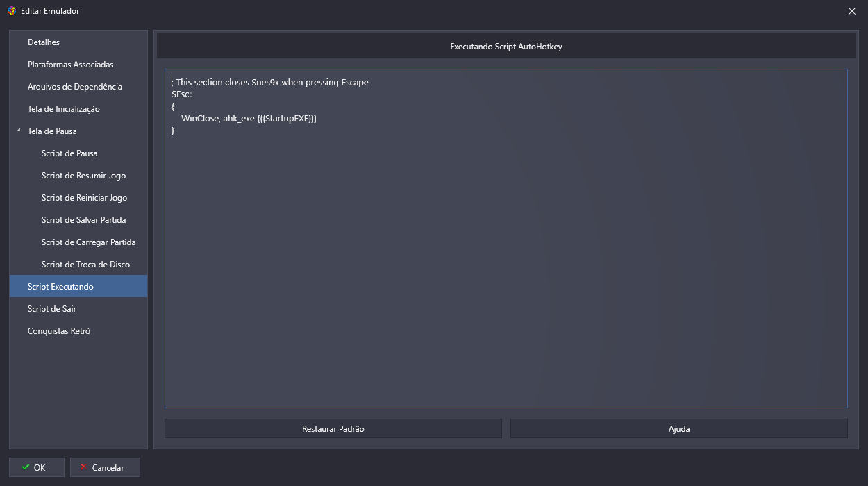
Task: Click the green checkmark icon on OK
Action: [x=26, y=467]
